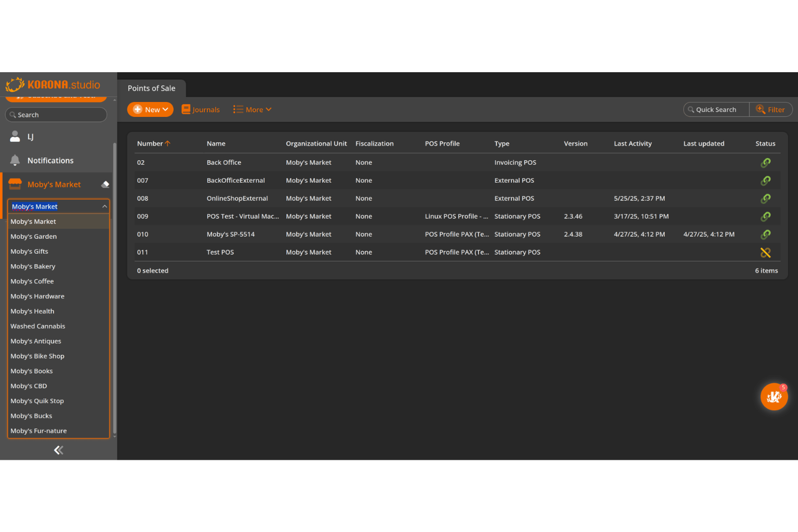The height and width of the screenshot is (532, 798).
Task: Click the sidebar vertical scrollbar
Action: [114, 288]
